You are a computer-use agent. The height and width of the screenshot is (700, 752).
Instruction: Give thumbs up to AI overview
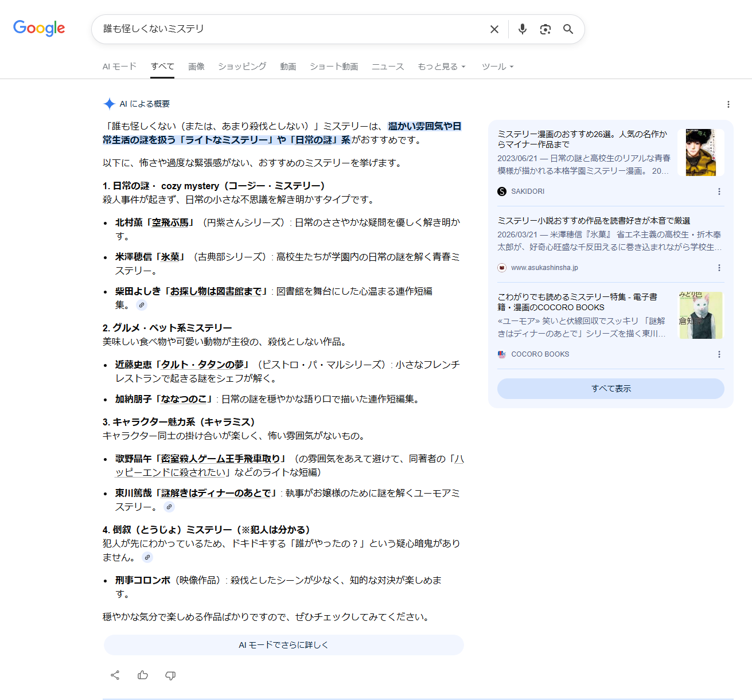coord(143,675)
